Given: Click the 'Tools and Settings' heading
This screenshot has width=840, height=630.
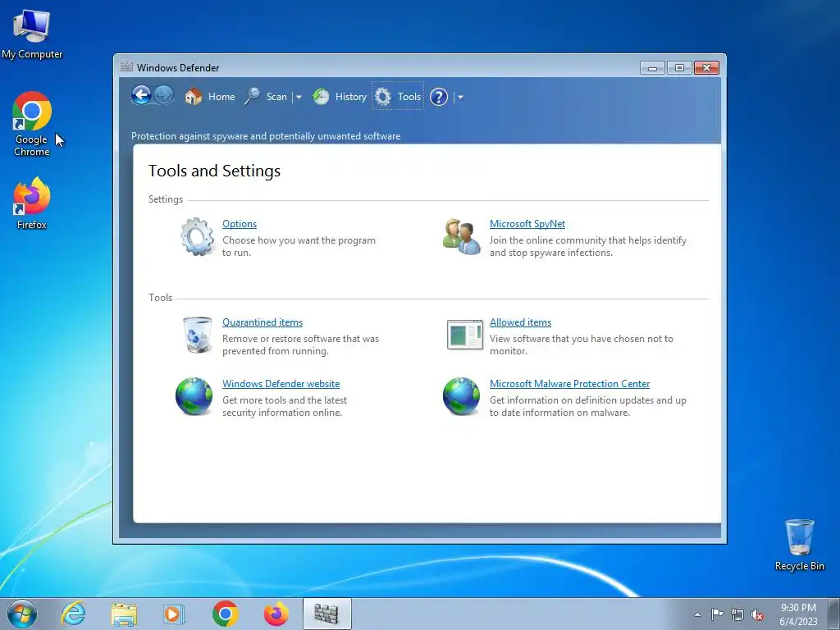Looking at the screenshot, I should 214,171.
